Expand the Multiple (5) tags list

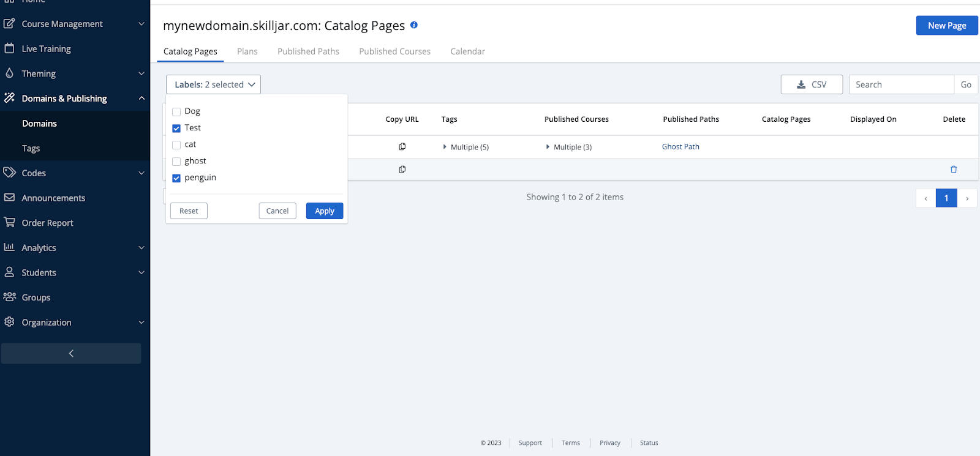(466, 147)
